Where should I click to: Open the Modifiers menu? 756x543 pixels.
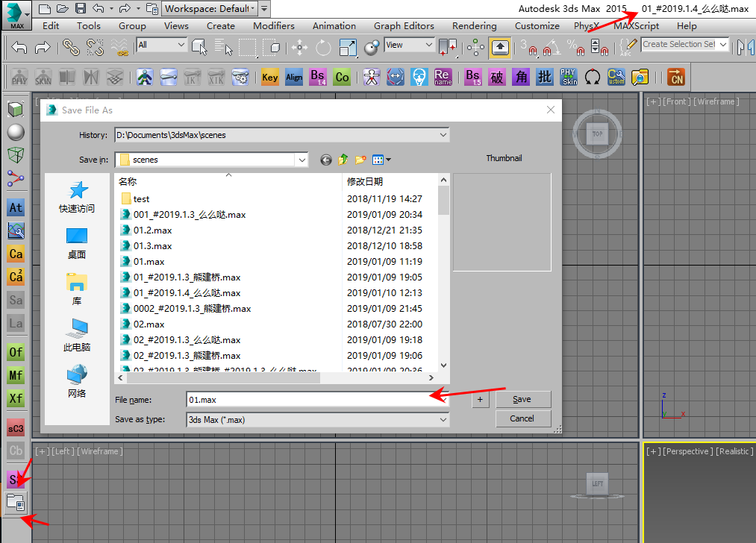point(273,26)
